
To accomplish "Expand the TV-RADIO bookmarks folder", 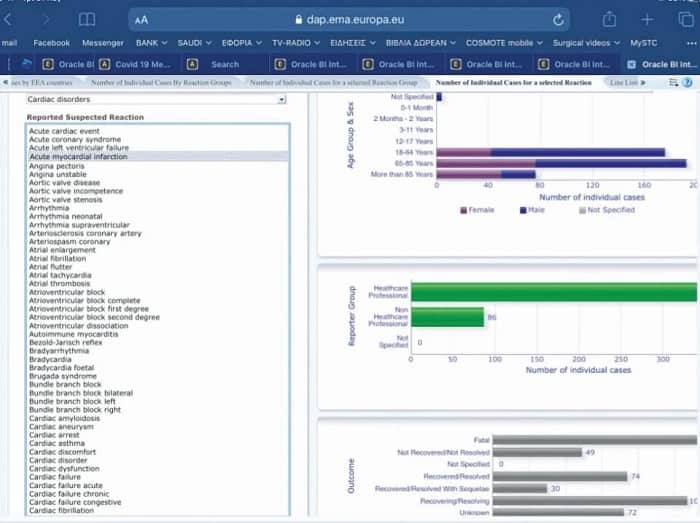I will [295, 43].
